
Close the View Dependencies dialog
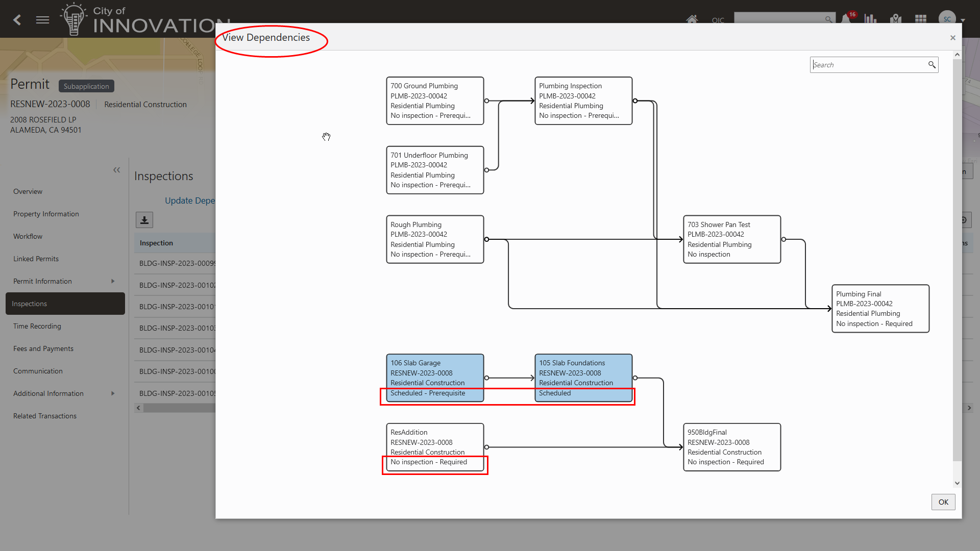(952, 38)
